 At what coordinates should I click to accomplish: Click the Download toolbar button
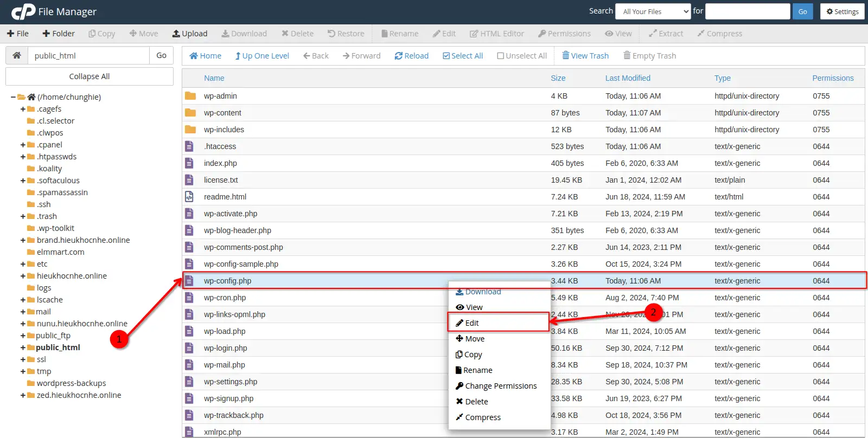pyautogui.click(x=244, y=34)
